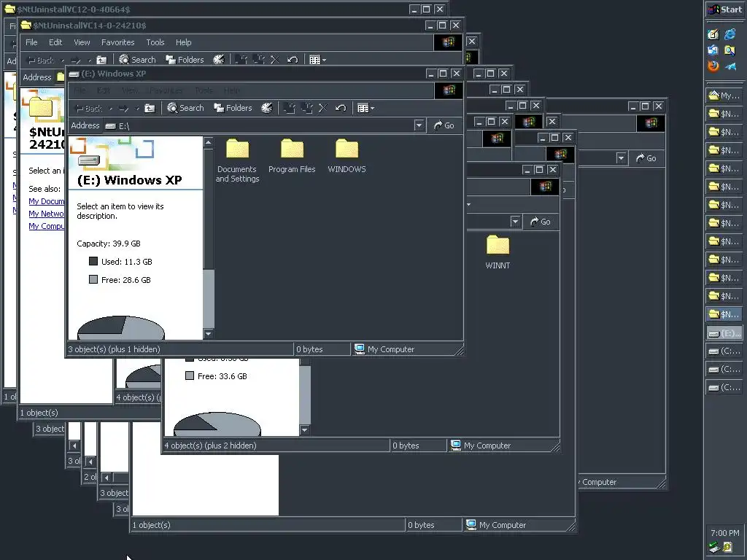Image resolution: width=747 pixels, height=560 pixels.
Task: Click the dark Used: 11.3 GB legend swatch
Action: 93,262
